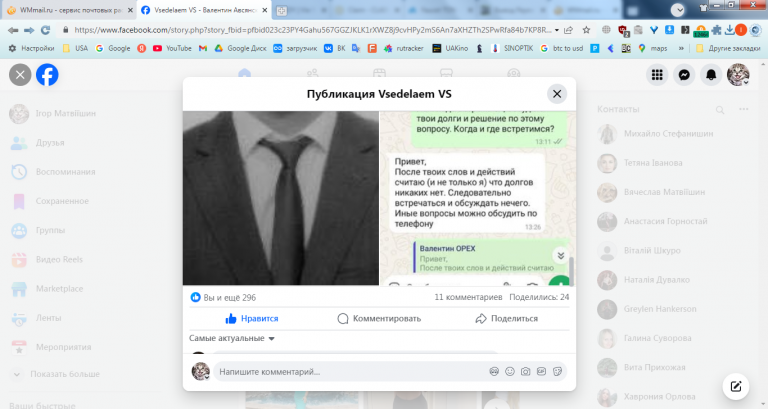Add a sticker to the comment
768x409 pixels.
(557, 372)
